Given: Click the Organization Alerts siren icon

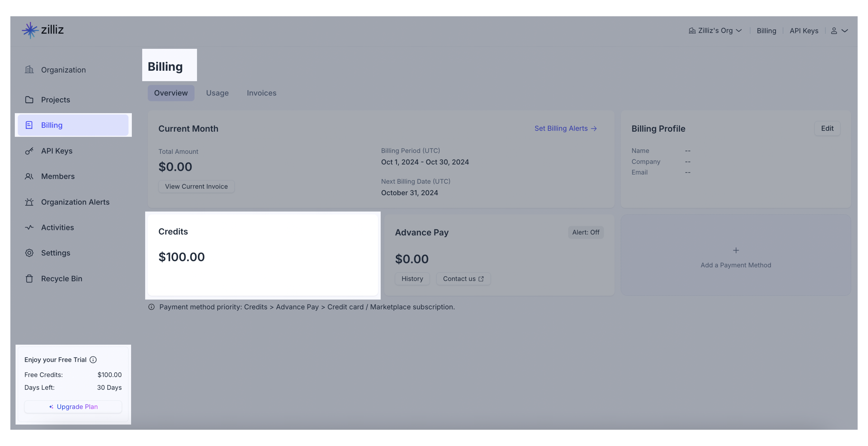Looking at the screenshot, I should (x=29, y=202).
